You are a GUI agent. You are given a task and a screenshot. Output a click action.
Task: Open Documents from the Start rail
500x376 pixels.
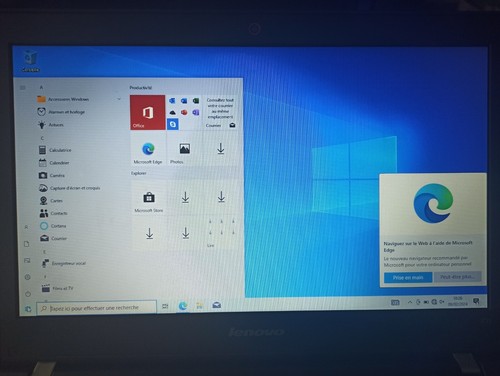(x=27, y=244)
